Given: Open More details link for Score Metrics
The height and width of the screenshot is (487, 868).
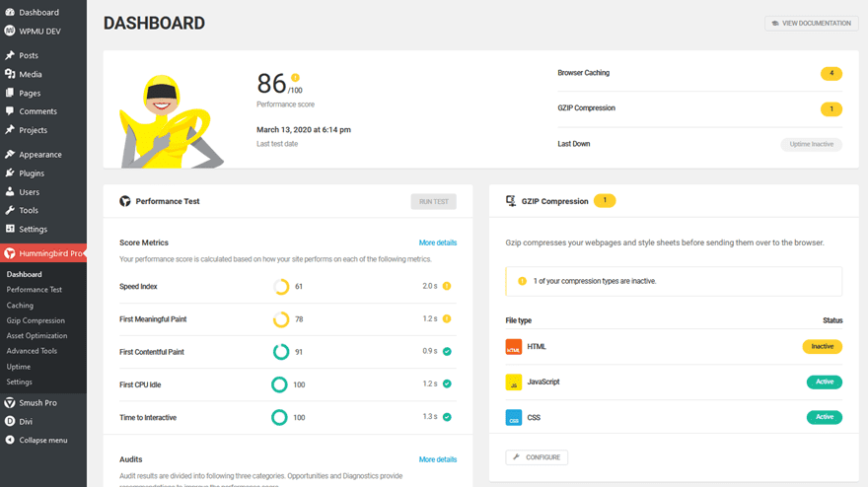Looking at the screenshot, I should (x=437, y=243).
